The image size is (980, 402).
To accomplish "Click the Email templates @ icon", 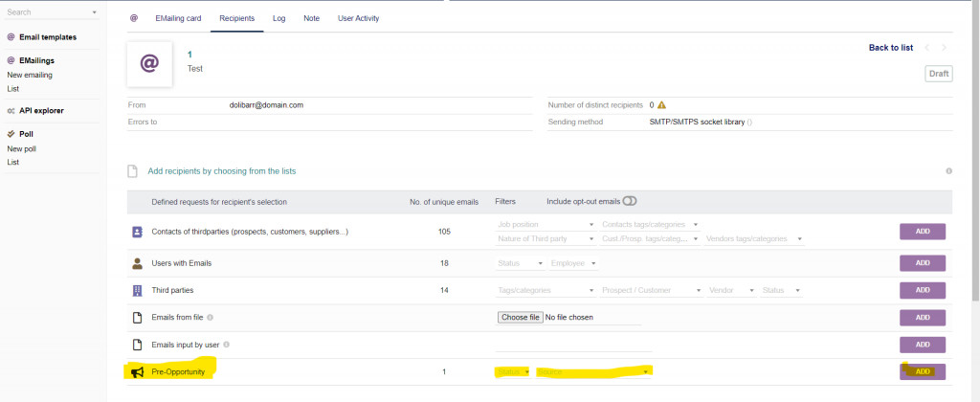I will (11, 37).
